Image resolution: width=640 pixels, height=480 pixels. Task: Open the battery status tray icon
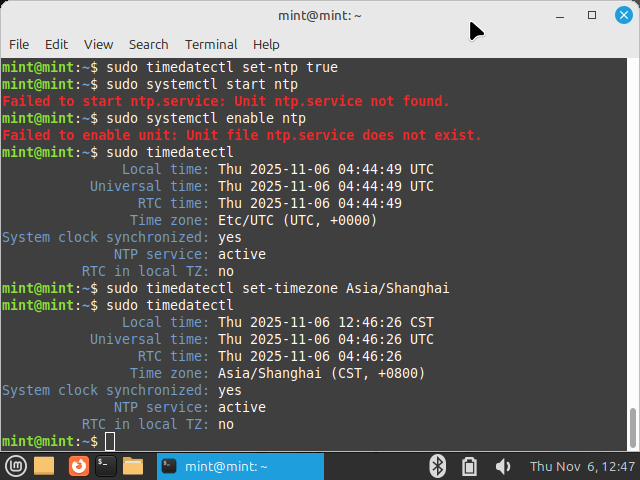coord(470,466)
